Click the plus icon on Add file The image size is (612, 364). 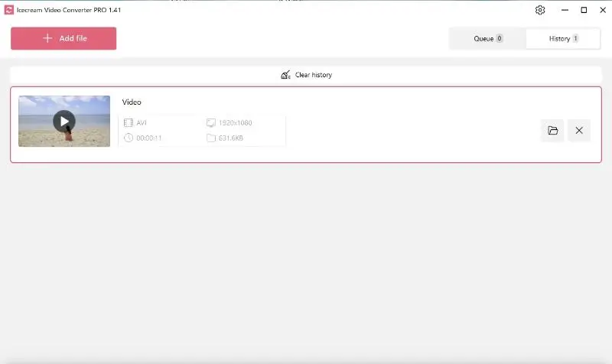pos(47,38)
